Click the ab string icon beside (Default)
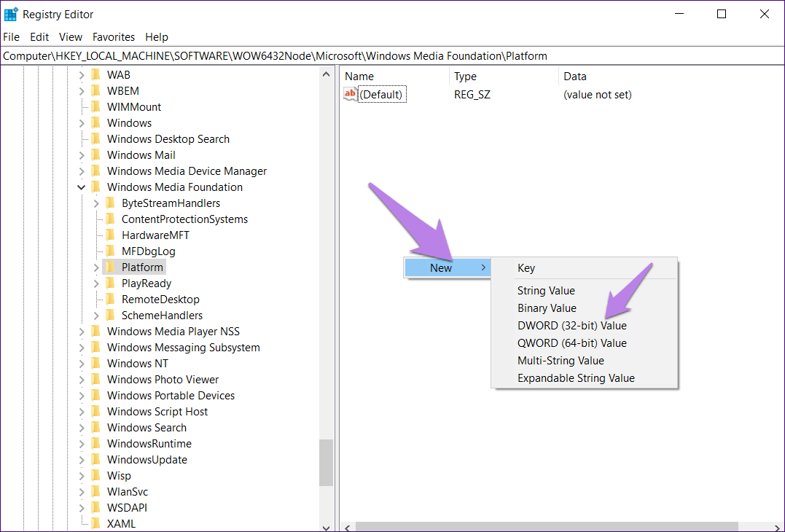The width and height of the screenshot is (785, 532). 350,94
